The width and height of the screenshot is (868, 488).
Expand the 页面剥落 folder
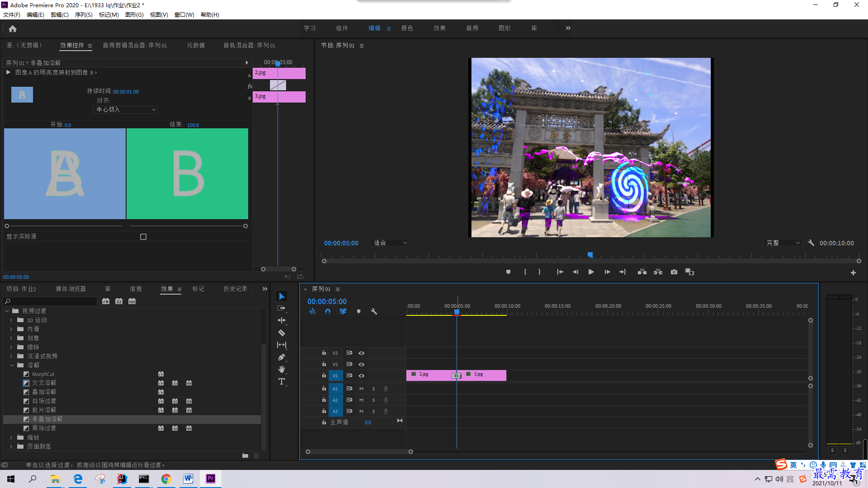(11, 446)
